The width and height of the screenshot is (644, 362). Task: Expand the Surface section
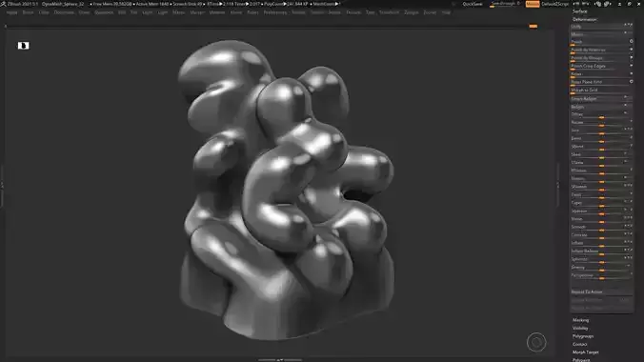(x=580, y=11)
